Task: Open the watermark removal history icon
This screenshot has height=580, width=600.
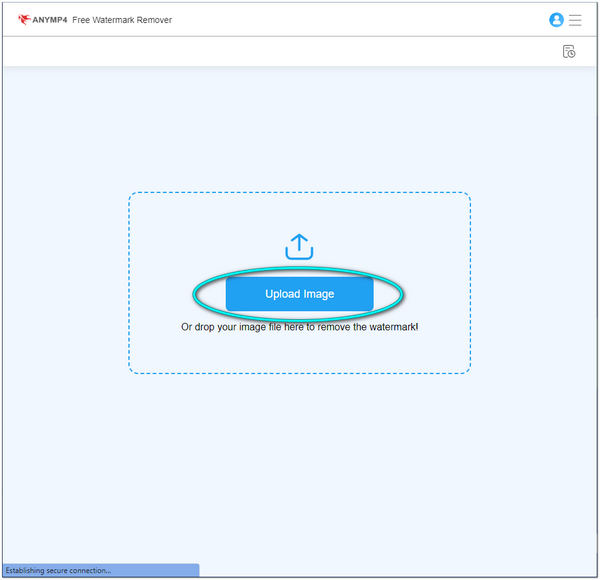Action: coord(568,51)
